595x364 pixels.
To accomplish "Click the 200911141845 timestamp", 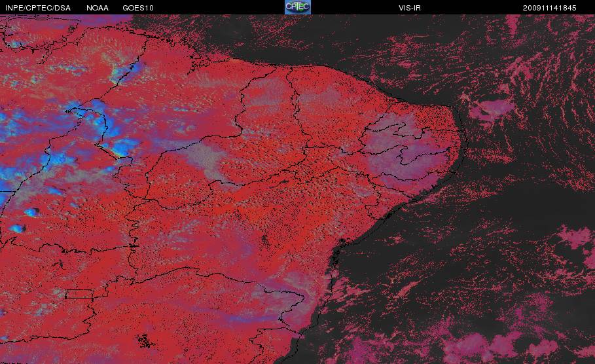I will point(549,8).
